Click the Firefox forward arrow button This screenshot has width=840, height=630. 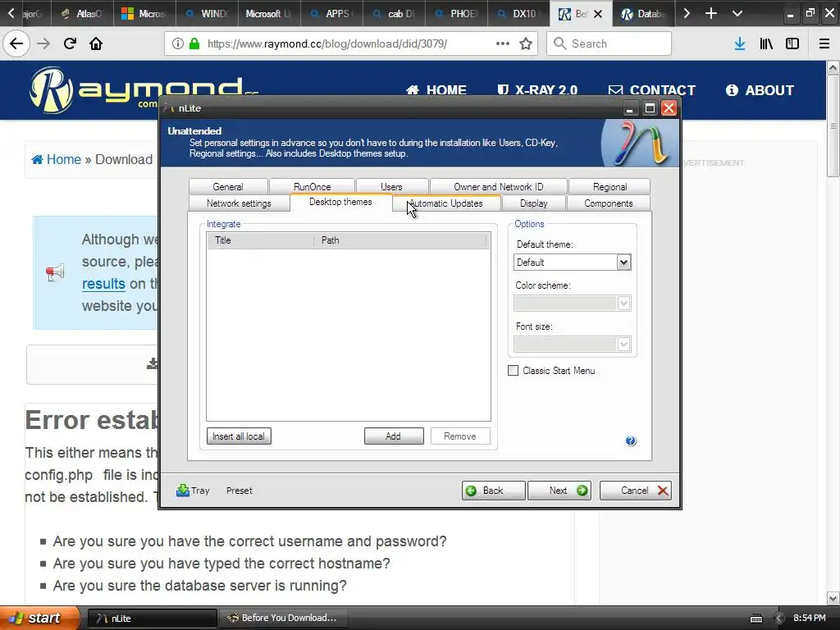[43, 43]
